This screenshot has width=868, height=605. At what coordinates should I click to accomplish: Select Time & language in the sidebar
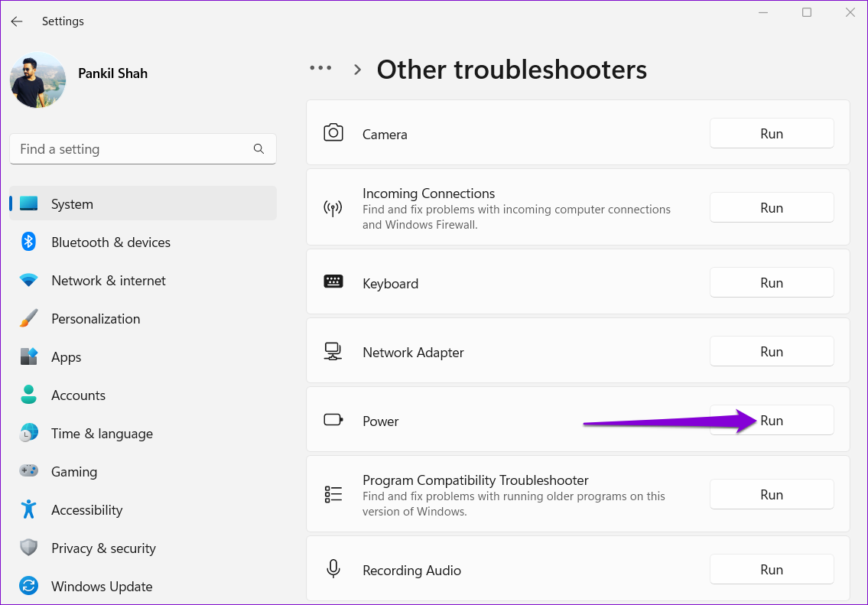[x=102, y=434]
